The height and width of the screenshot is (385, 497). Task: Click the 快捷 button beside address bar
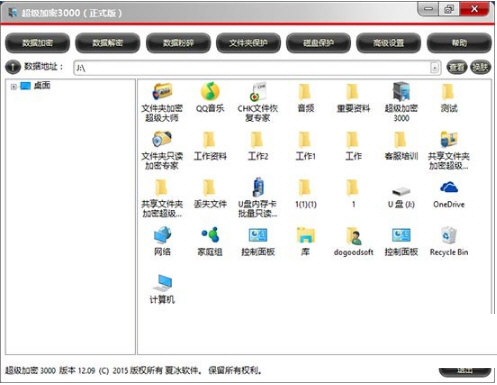click(x=480, y=68)
